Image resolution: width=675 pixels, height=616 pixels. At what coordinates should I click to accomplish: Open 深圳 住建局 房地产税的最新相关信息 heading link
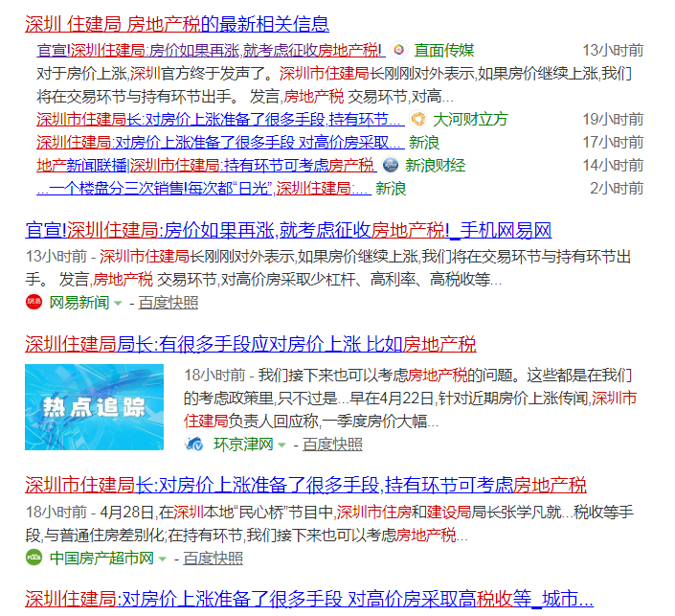pos(177,24)
